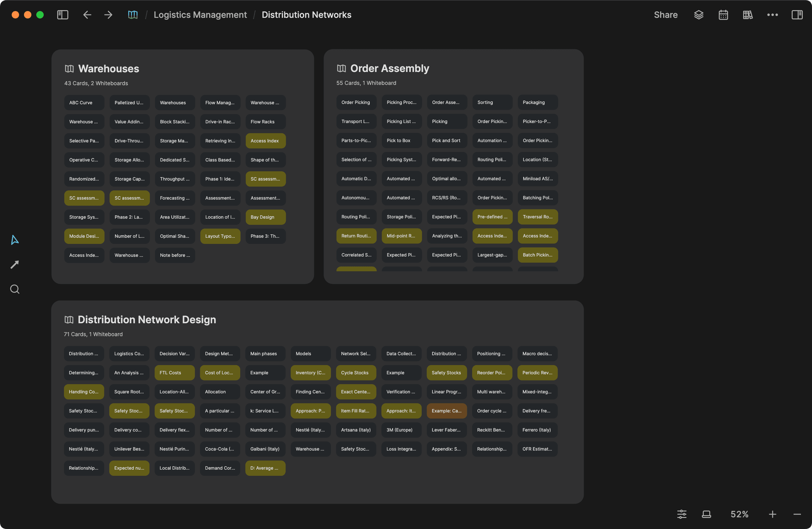
Task: Click the Distribution Network Design book icon
Action: click(x=69, y=320)
